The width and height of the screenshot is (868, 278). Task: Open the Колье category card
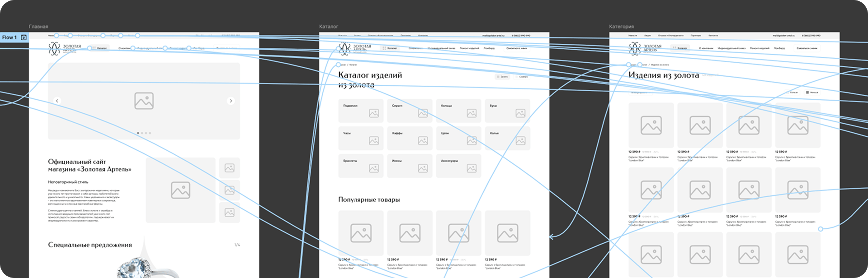coord(507,138)
